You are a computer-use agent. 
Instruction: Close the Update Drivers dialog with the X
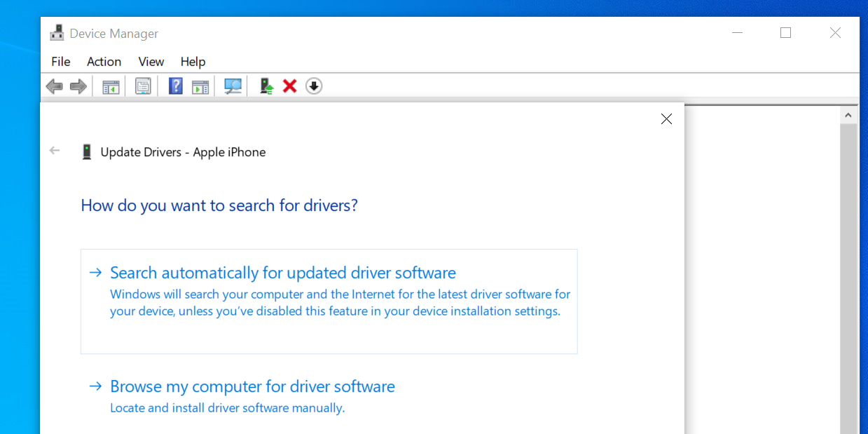[x=666, y=118]
